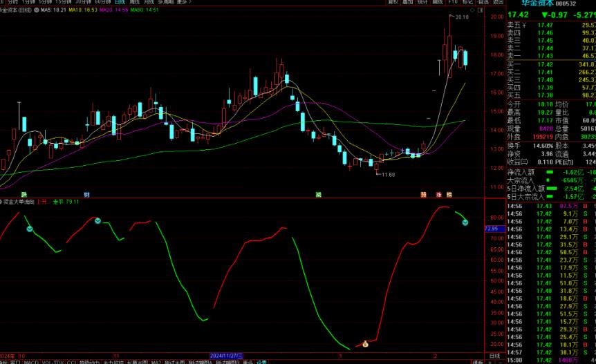The height and width of the screenshot is (364, 596).
Task: Click the 标记 mark button
Action: click(467, 2)
